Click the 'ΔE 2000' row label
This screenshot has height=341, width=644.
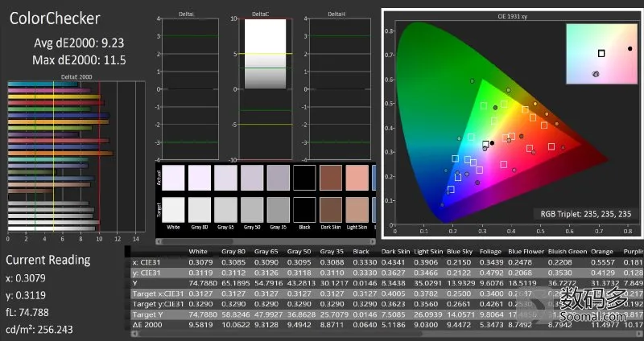(147, 325)
